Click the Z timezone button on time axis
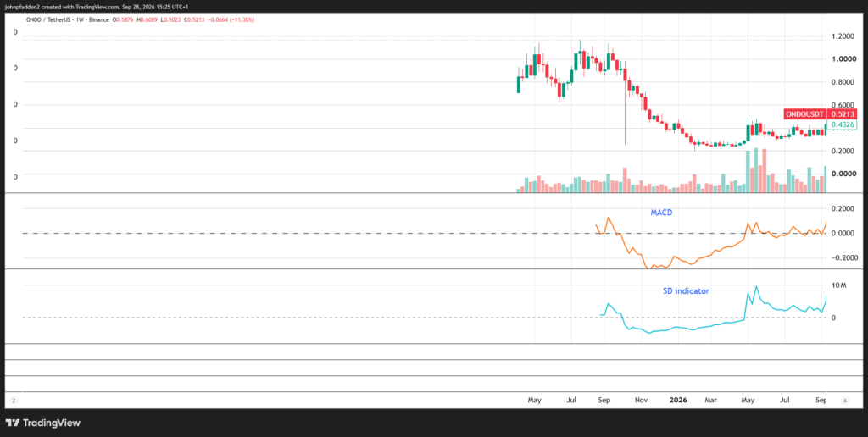This screenshot has width=868, height=437. (x=14, y=400)
